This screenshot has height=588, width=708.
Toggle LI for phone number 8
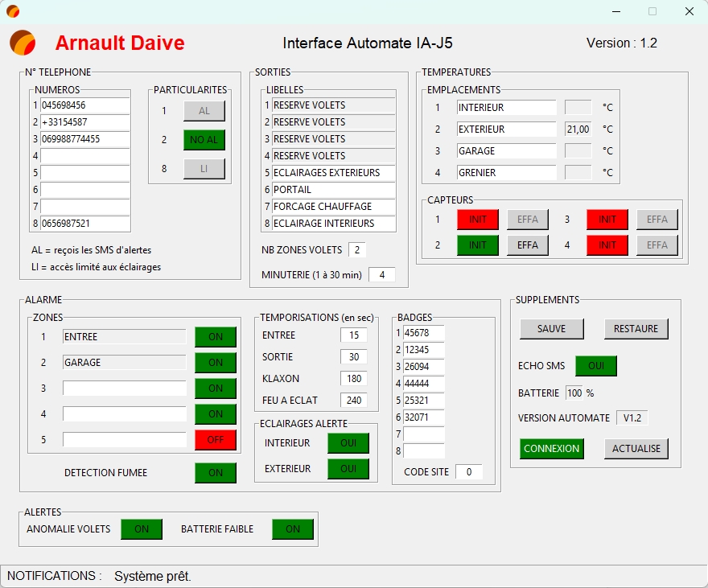coord(204,169)
